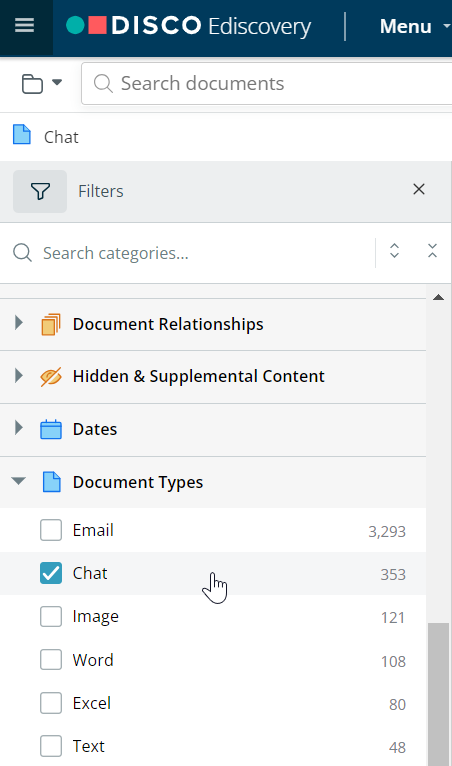Click the DISCO Ediscovery logo

click(189, 26)
